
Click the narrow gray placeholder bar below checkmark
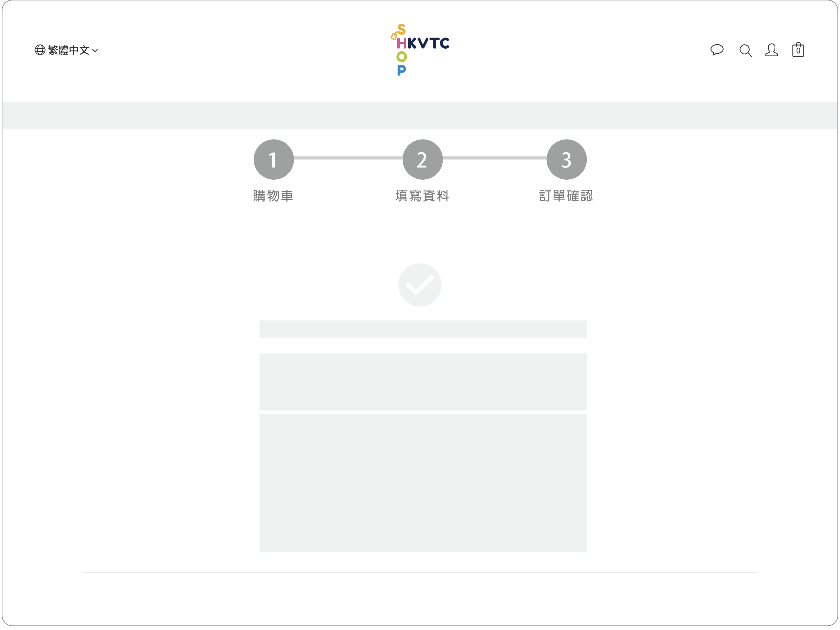[x=423, y=329]
